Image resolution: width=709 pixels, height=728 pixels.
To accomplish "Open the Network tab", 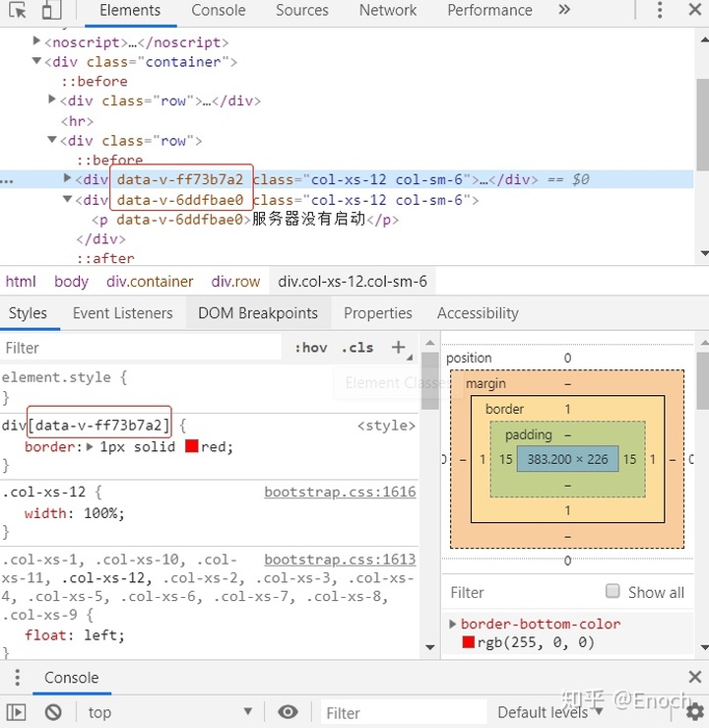I will point(388,10).
